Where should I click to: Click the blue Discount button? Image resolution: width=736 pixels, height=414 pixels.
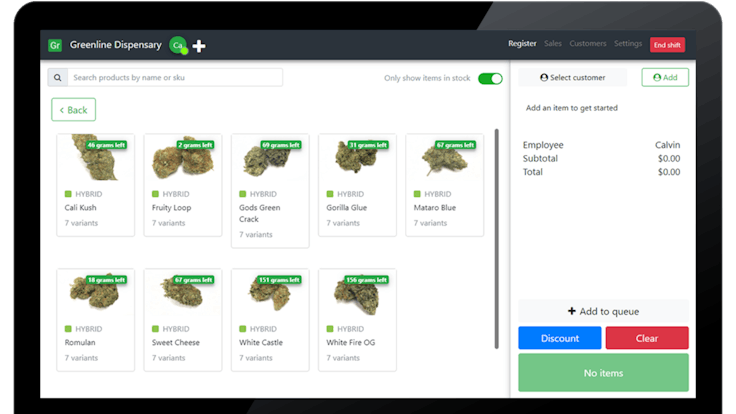click(560, 338)
